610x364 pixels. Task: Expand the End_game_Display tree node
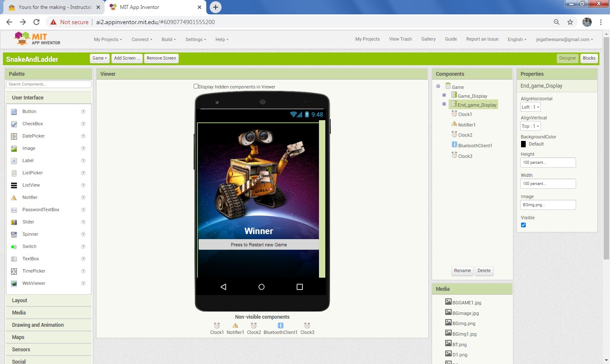pos(444,104)
